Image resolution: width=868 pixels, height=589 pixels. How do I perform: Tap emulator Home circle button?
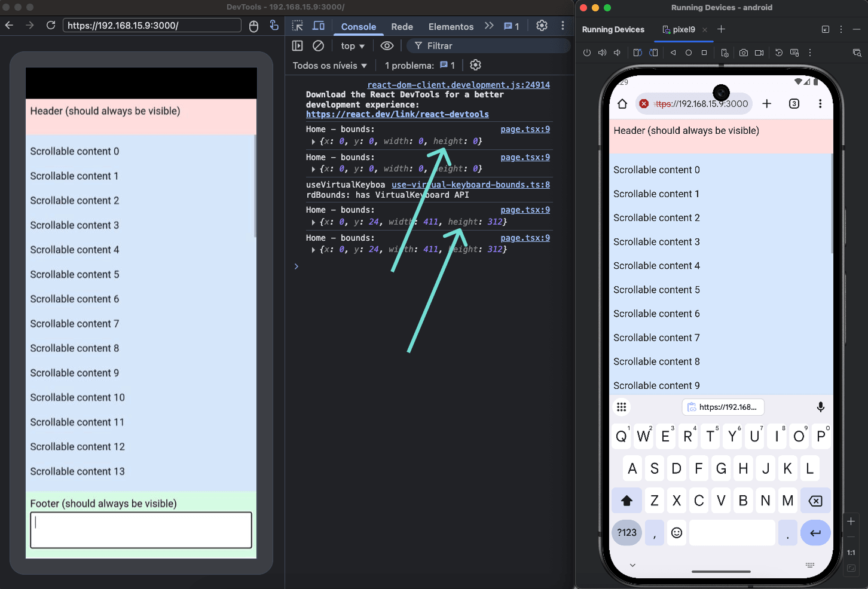point(689,53)
